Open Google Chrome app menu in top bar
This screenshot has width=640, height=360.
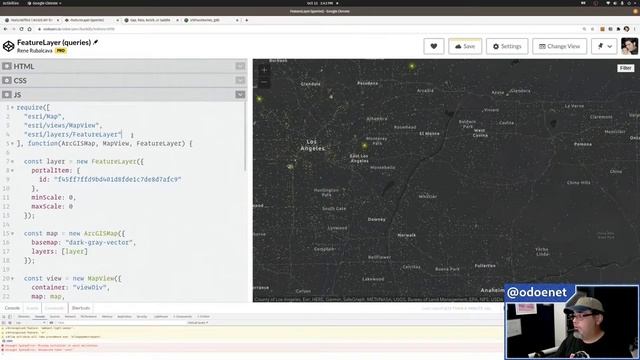point(44,3)
